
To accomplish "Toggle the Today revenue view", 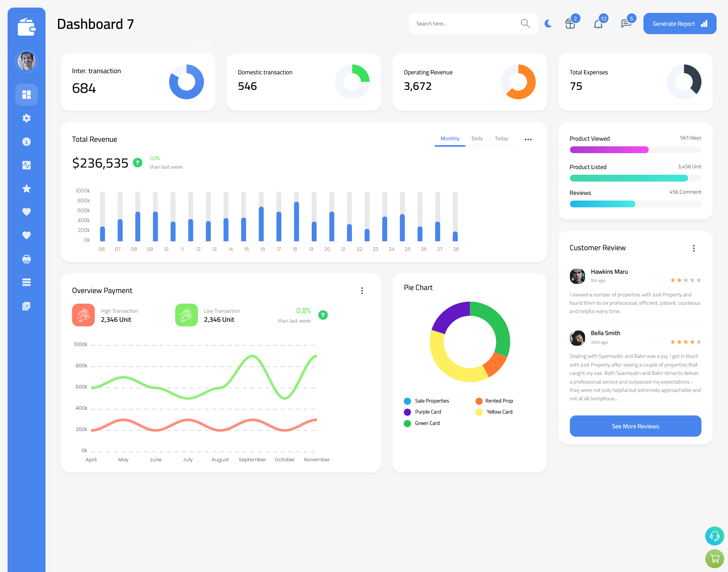I will click(501, 139).
